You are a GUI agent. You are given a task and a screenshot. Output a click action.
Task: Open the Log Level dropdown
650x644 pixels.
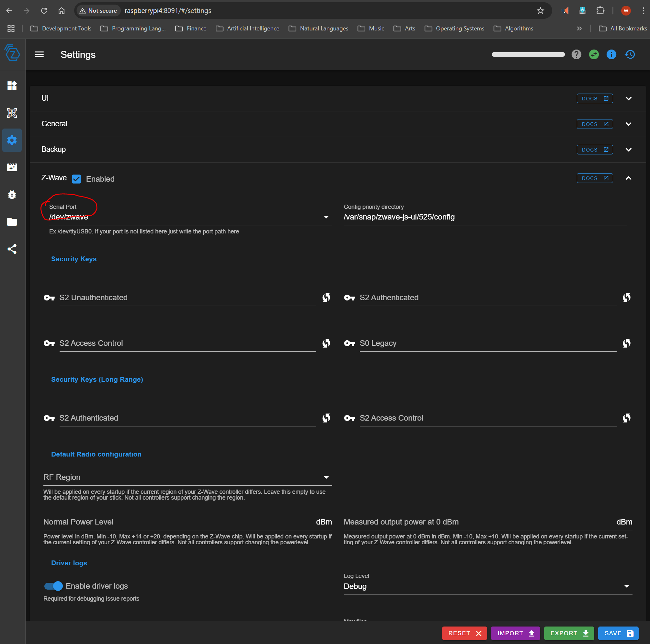point(488,586)
